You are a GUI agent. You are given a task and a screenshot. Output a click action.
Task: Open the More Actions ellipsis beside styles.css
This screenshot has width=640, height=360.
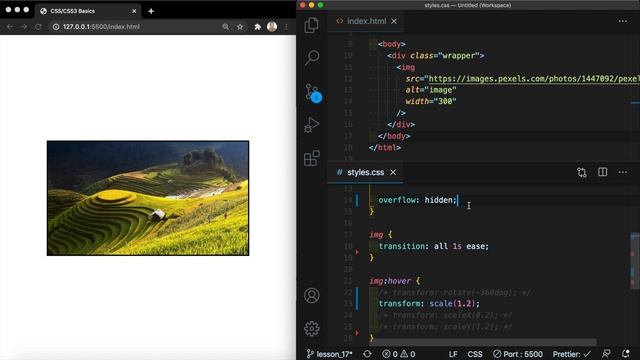coord(622,172)
